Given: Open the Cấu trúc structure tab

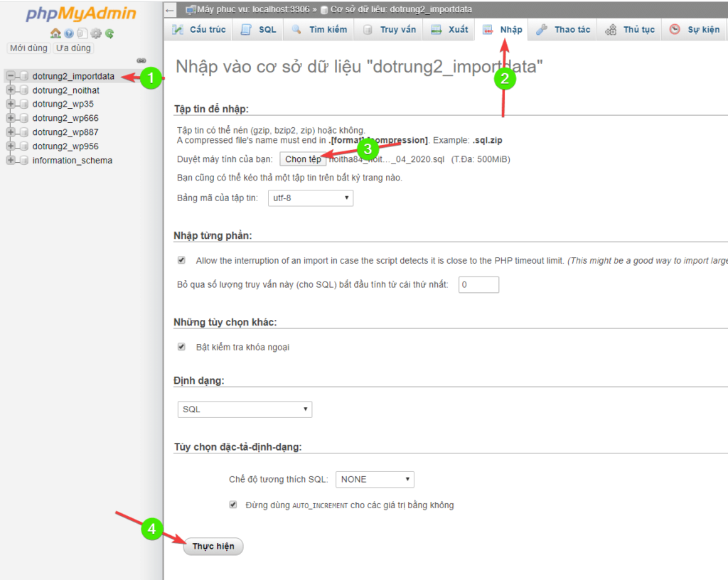Looking at the screenshot, I should click(x=199, y=30).
